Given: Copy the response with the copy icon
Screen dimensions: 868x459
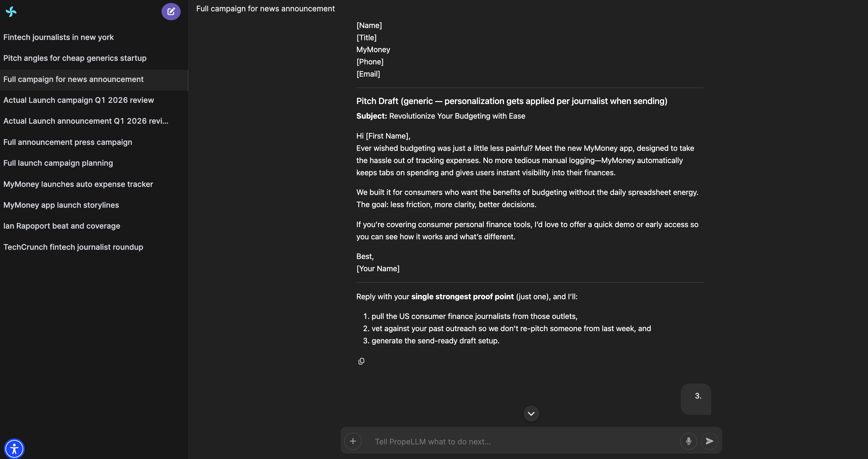Looking at the screenshot, I should (x=361, y=361).
